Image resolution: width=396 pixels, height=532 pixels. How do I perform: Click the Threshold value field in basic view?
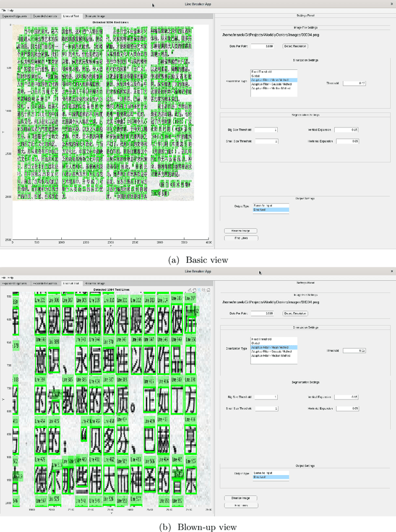tap(355, 82)
